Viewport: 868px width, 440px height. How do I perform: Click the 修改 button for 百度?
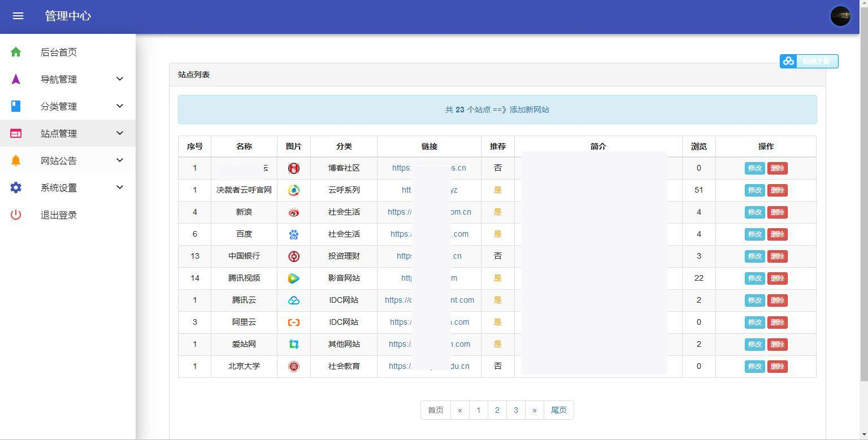point(754,234)
